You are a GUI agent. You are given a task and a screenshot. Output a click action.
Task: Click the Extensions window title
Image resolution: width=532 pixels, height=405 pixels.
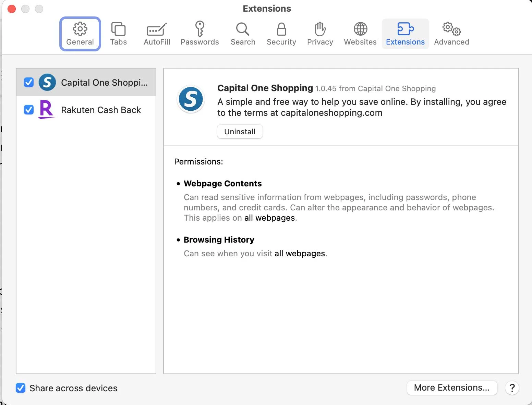coord(267,9)
